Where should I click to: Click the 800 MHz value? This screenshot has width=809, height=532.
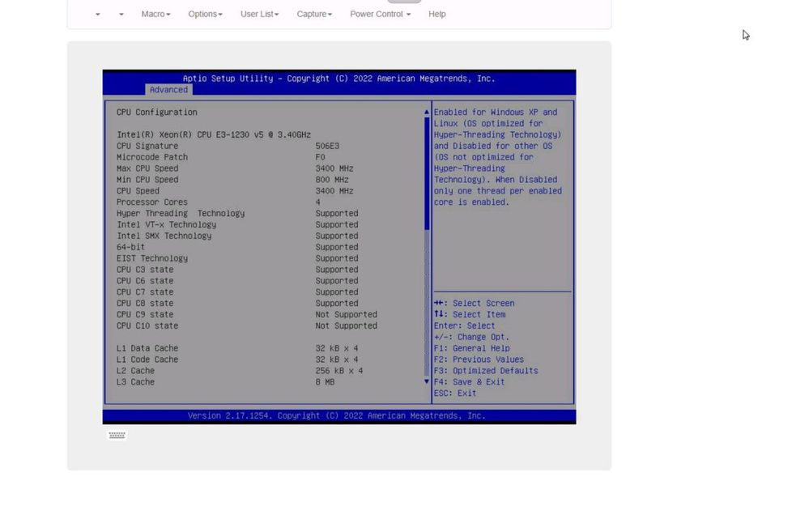pyautogui.click(x=332, y=180)
